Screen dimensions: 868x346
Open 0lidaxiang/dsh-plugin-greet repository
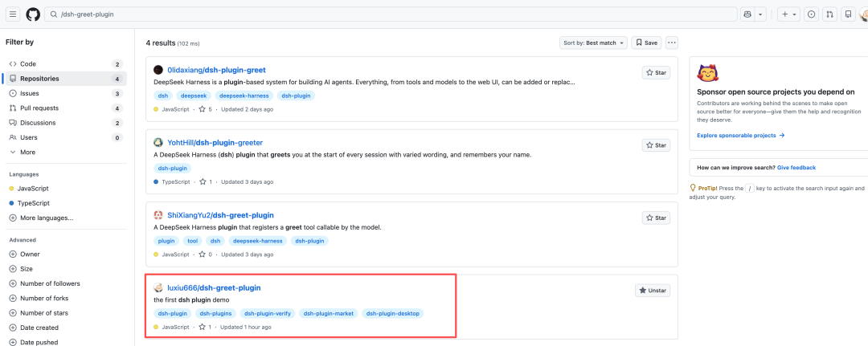click(216, 70)
